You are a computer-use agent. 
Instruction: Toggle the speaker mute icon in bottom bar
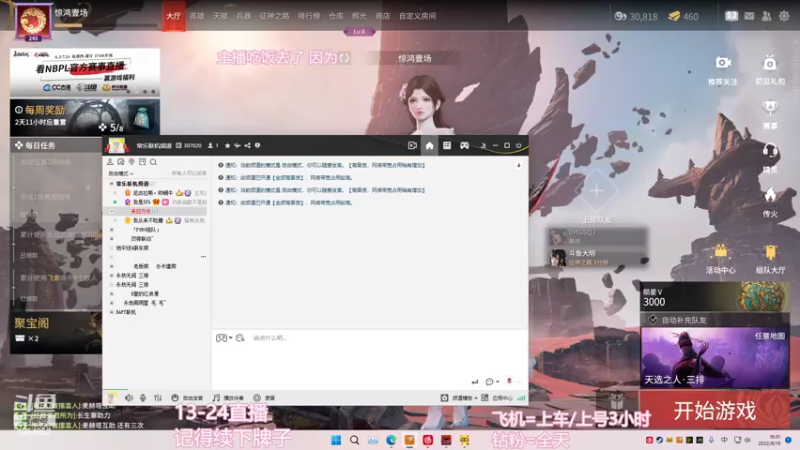129,397
